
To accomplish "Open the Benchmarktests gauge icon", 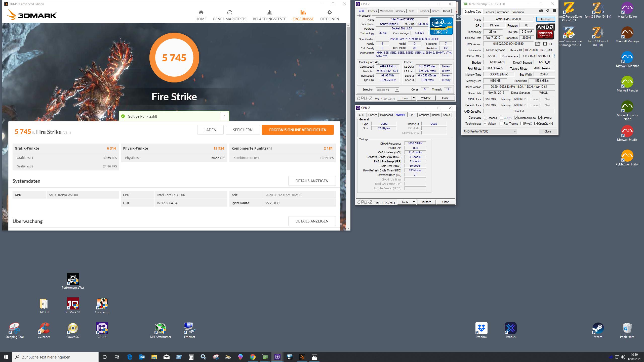I will 229,12.
